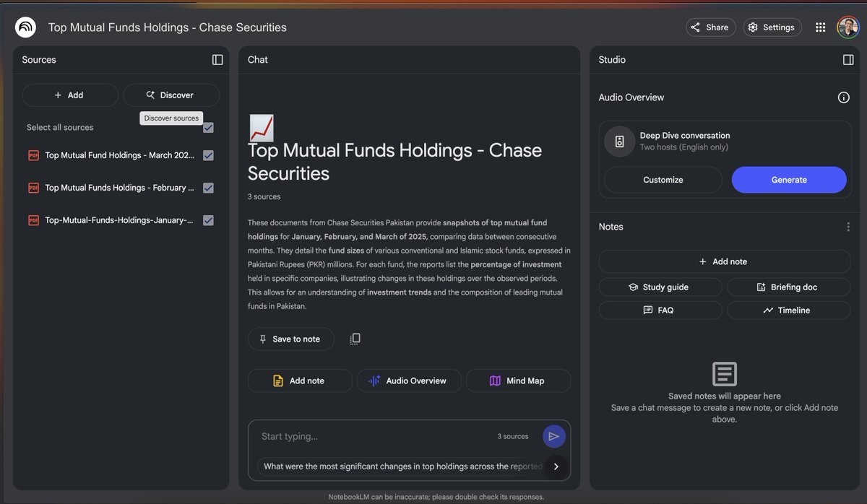Click Save to note button
Image resolution: width=867 pixels, height=504 pixels.
pos(291,339)
